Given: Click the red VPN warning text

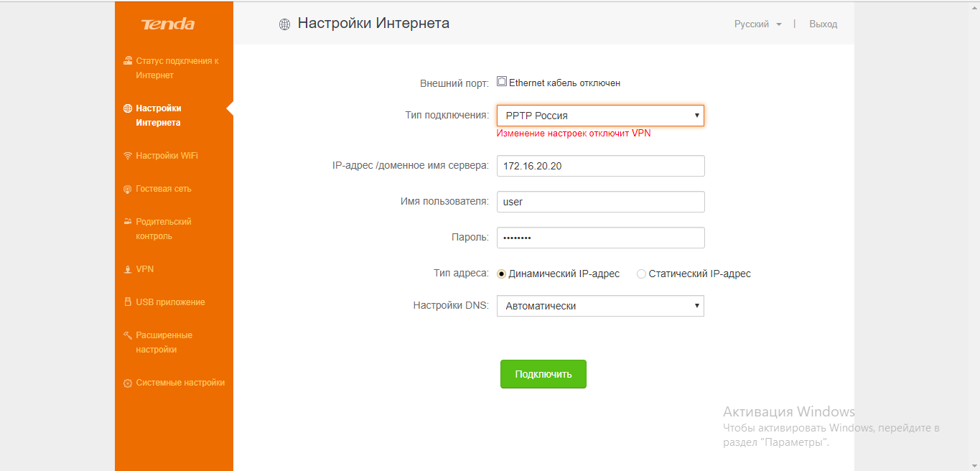Looking at the screenshot, I should [574, 134].
